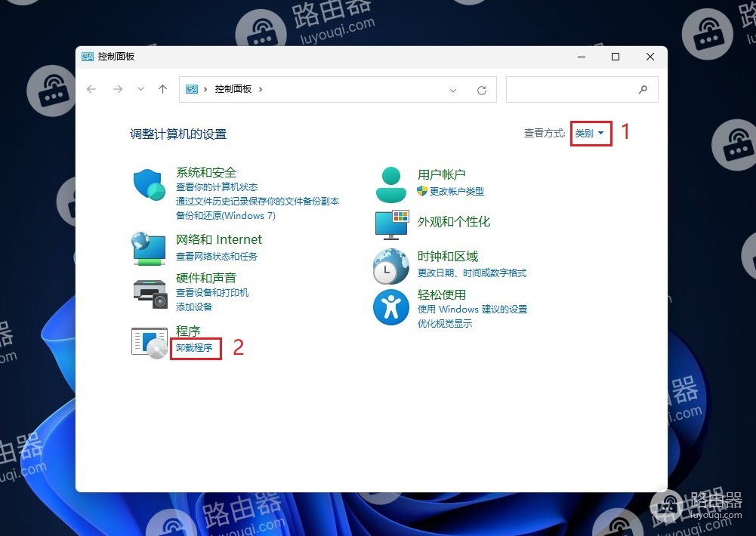Open the Ease of Access icon
The image size is (756, 536).
[x=391, y=307]
